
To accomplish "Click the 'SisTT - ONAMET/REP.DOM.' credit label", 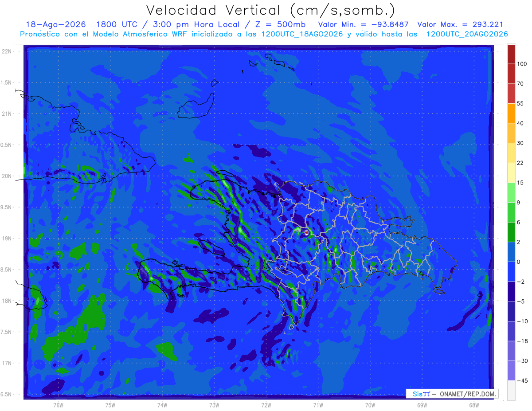I will click(452, 394).
